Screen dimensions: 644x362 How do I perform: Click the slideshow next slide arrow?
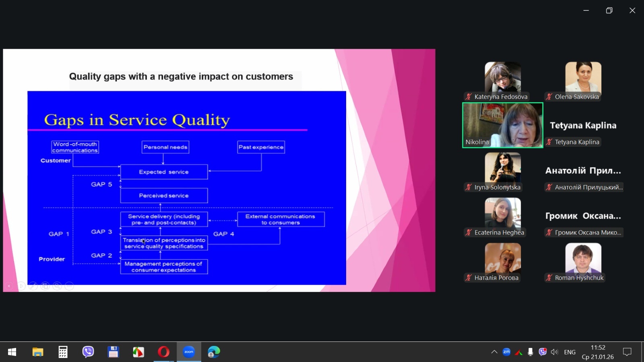tap(21, 286)
